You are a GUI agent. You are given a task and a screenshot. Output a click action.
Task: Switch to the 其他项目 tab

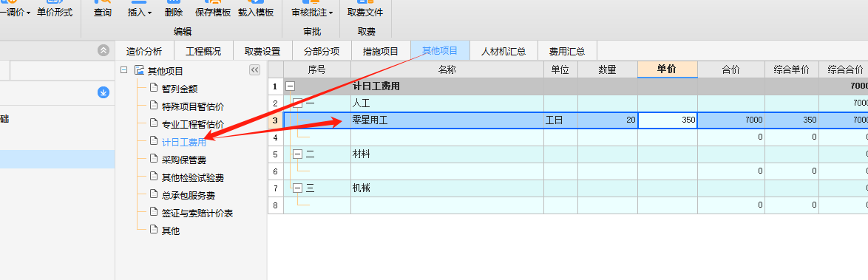(440, 51)
